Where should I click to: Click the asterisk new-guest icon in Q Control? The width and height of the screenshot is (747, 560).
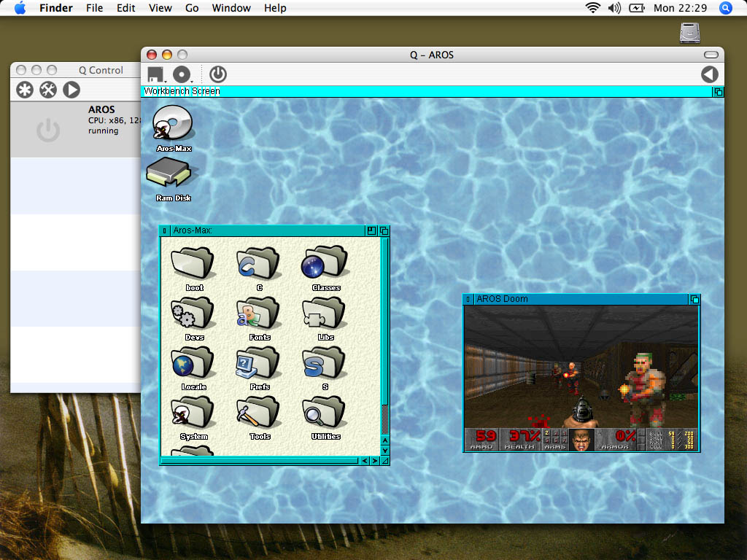pyautogui.click(x=25, y=90)
